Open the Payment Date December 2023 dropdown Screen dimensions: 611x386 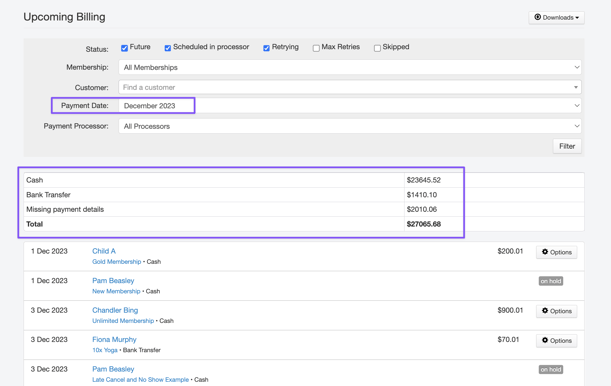[350, 106]
